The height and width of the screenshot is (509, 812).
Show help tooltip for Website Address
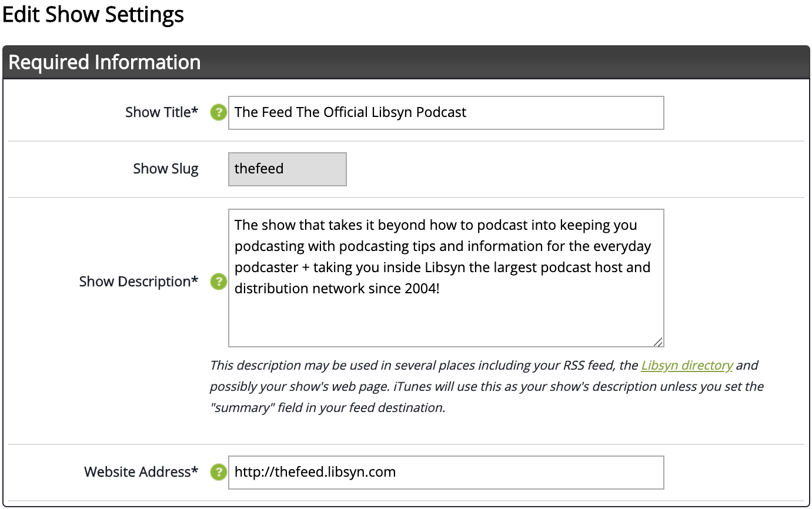point(219,472)
